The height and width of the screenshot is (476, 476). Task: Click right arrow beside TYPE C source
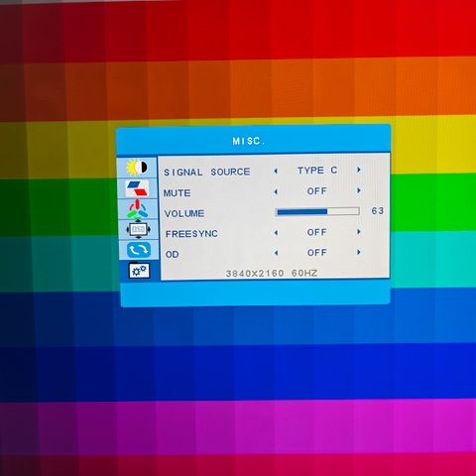pyautogui.click(x=359, y=170)
